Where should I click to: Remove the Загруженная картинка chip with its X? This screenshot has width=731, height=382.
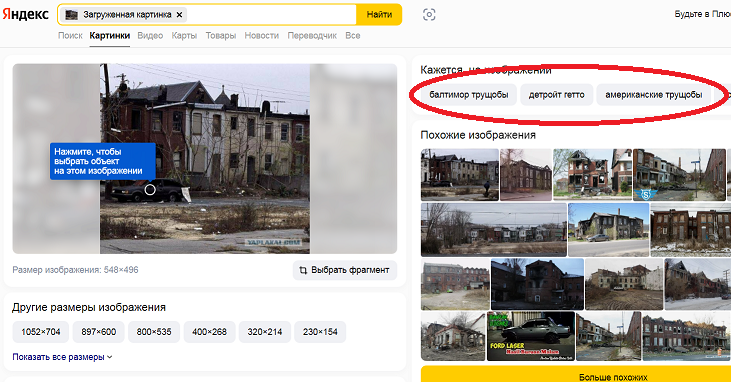[x=179, y=15]
